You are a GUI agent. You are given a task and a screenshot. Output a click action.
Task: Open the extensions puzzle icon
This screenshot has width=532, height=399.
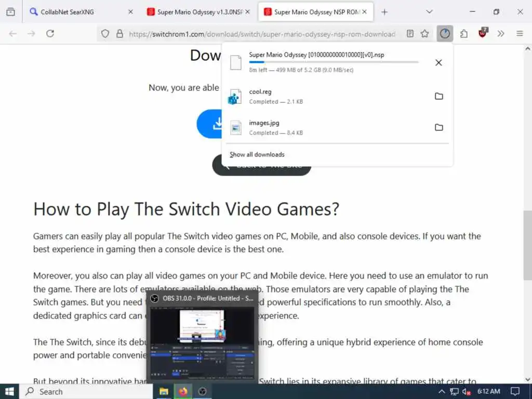[464, 34]
